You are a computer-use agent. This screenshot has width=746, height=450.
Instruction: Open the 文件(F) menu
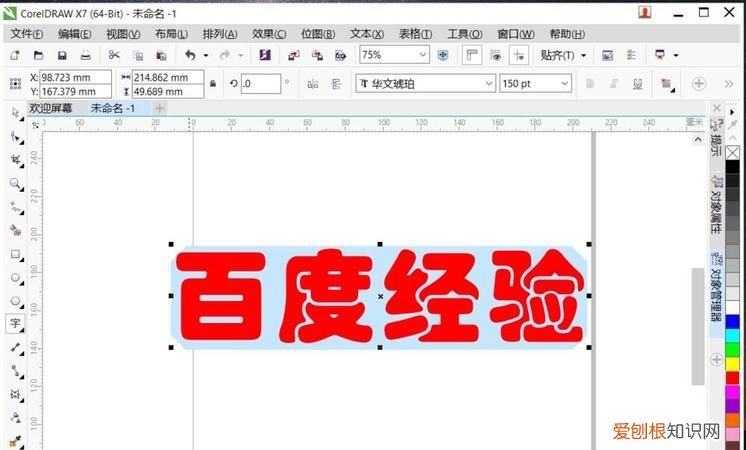(27, 34)
